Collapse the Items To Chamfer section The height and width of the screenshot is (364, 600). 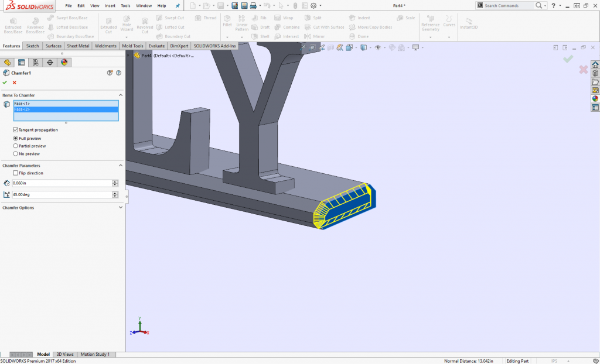tap(121, 95)
